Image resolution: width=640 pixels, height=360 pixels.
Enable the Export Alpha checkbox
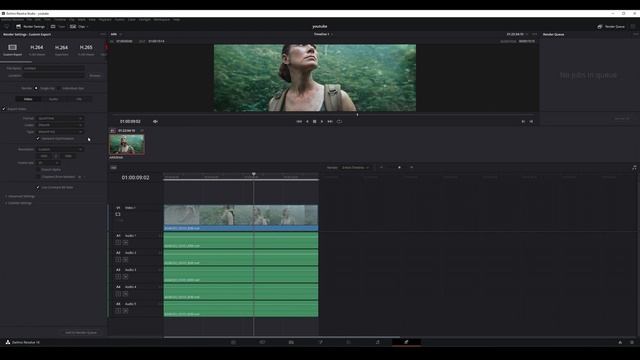click(38, 169)
